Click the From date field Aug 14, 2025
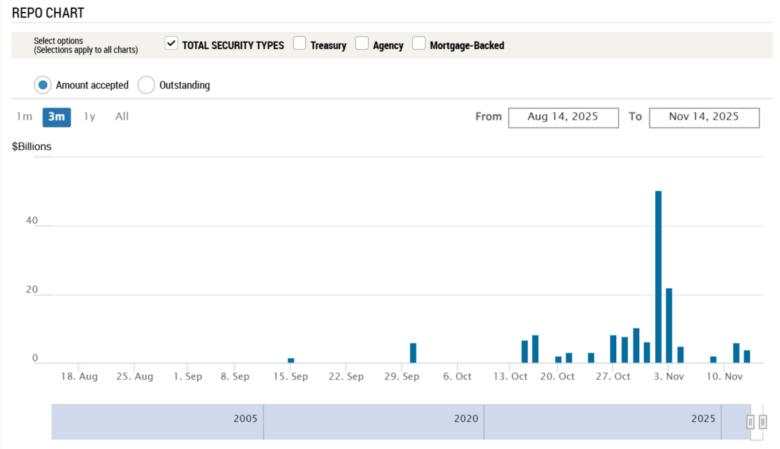The image size is (780, 449). (x=563, y=118)
